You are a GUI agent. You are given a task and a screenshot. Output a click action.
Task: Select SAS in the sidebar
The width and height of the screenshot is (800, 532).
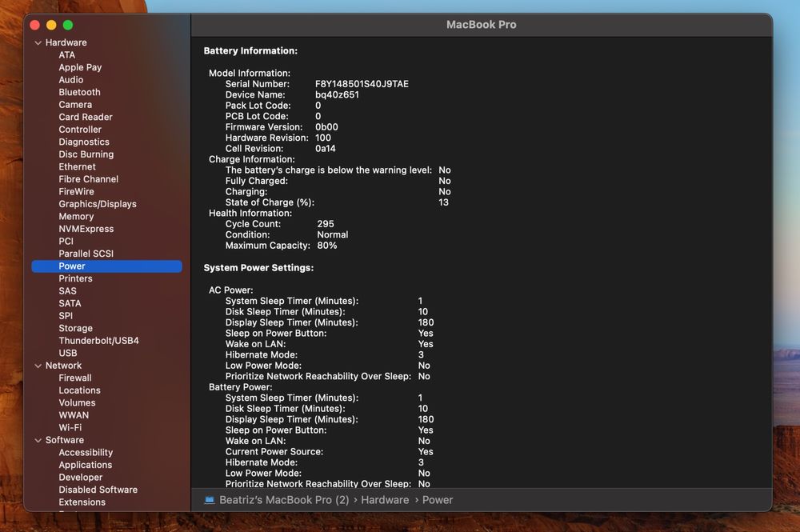tap(67, 291)
